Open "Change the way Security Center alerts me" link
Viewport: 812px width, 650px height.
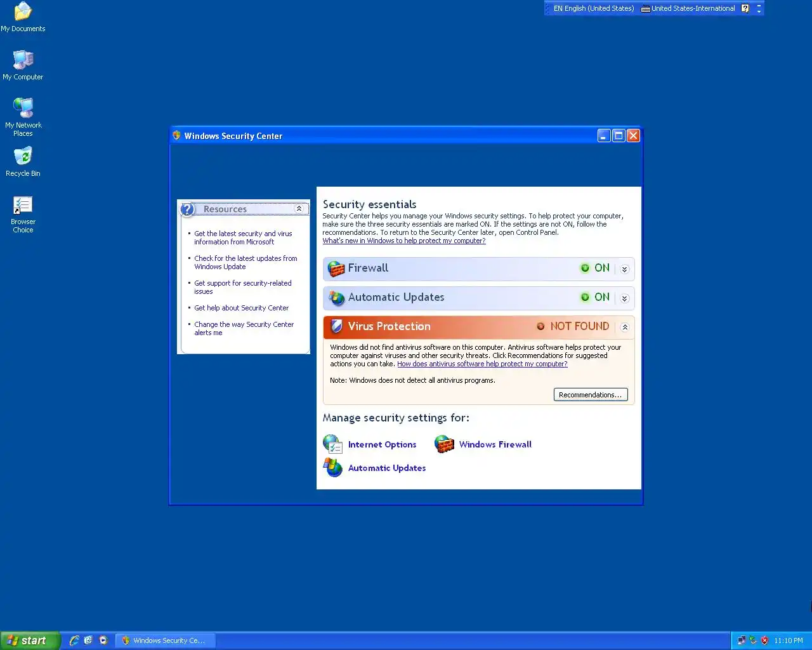244,329
